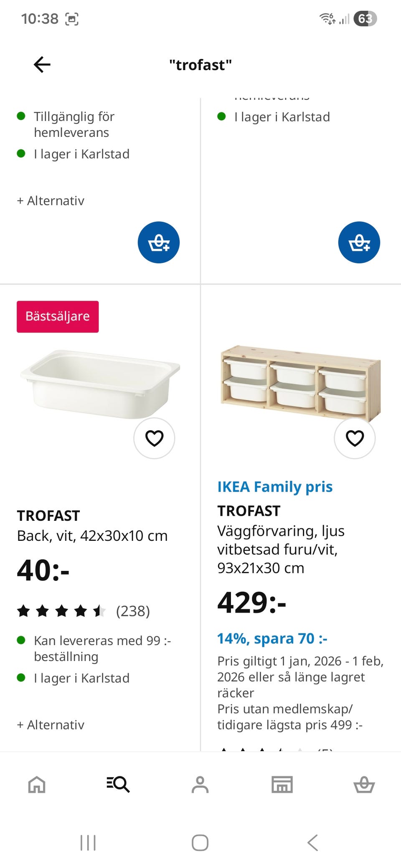
Task: Open the search tab in the bottom bar
Action: 118,785
